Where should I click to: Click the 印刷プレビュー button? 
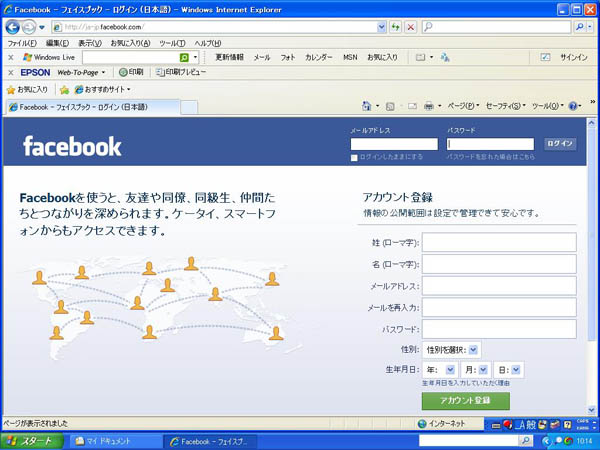pyautogui.click(x=181, y=72)
